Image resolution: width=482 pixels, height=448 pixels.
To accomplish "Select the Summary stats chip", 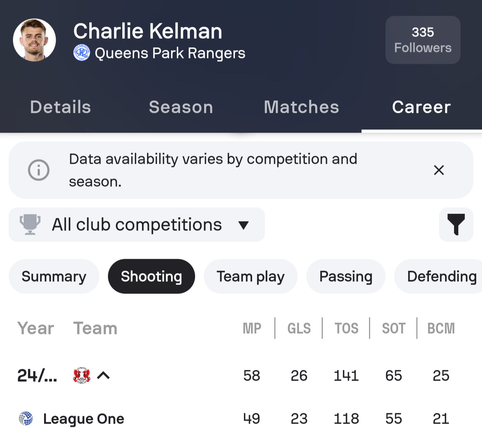I will pos(54,276).
